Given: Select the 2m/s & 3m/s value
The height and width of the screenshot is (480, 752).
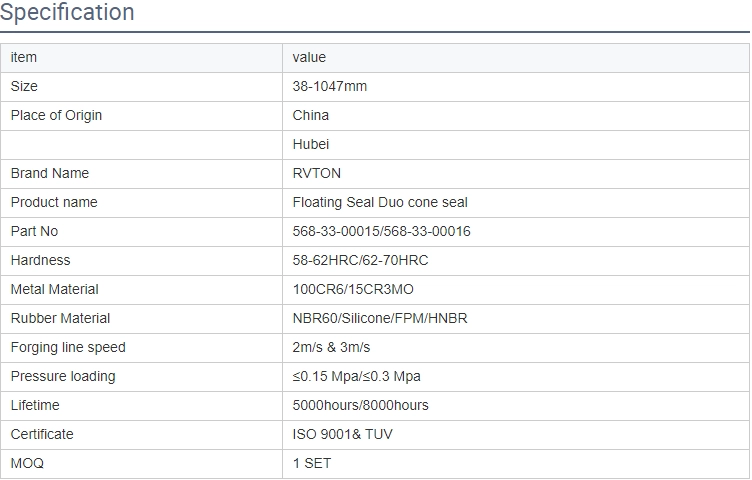Looking at the screenshot, I should point(331,347).
